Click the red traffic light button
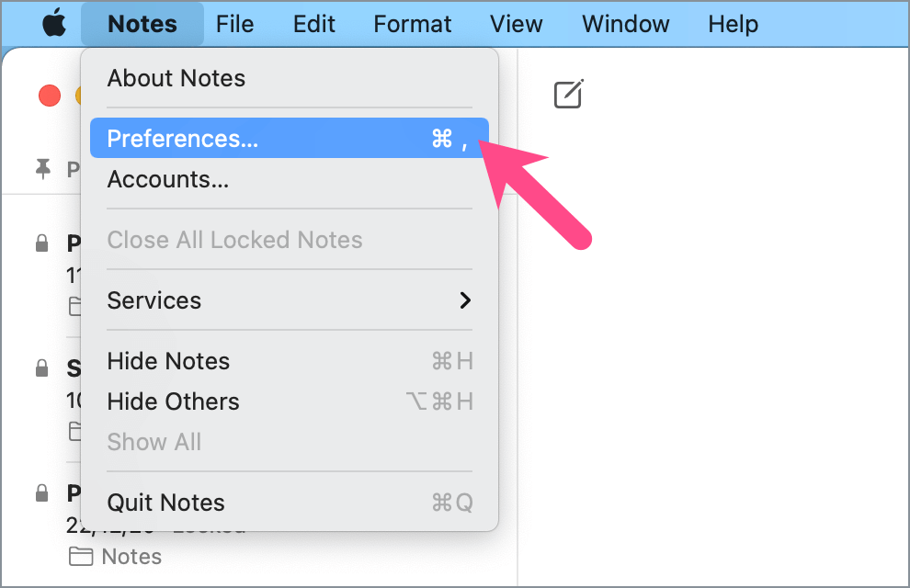Screen dimensions: 910x588 [x=49, y=95]
